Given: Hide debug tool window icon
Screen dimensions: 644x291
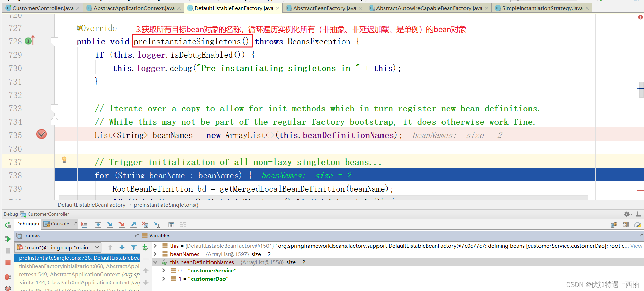Looking at the screenshot, I should tap(638, 214).
